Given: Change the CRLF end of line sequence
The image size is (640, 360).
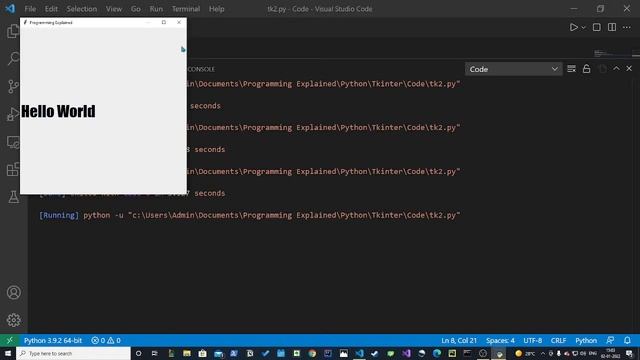Looking at the screenshot, I should click(x=558, y=340).
